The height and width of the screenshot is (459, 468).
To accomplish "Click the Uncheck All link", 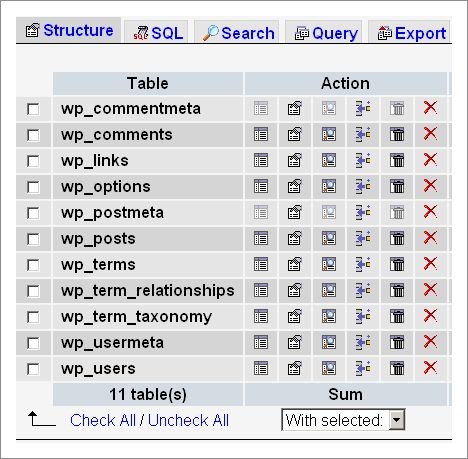I will [x=188, y=420].
